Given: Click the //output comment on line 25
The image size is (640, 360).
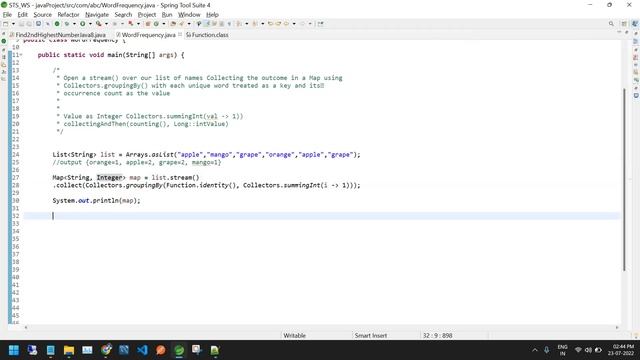Looking at the screenshot, I should (x=136, y=162).
